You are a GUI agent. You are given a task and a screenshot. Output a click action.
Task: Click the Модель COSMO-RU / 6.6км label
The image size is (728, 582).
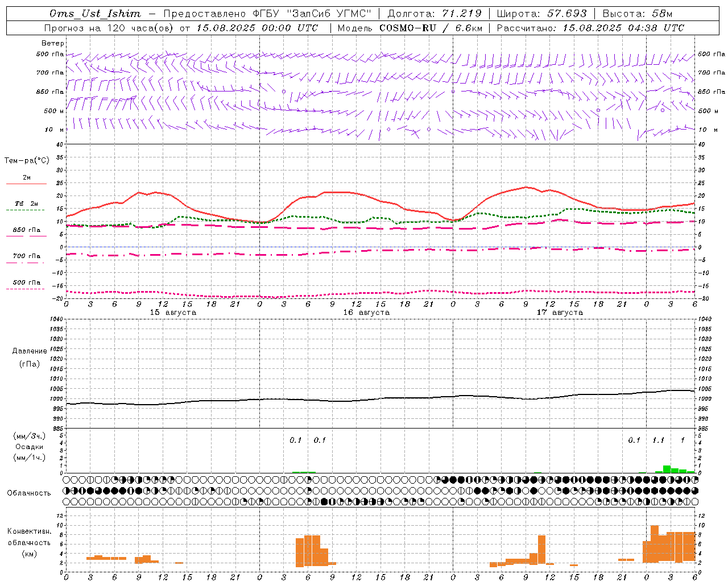pos(410,28)
